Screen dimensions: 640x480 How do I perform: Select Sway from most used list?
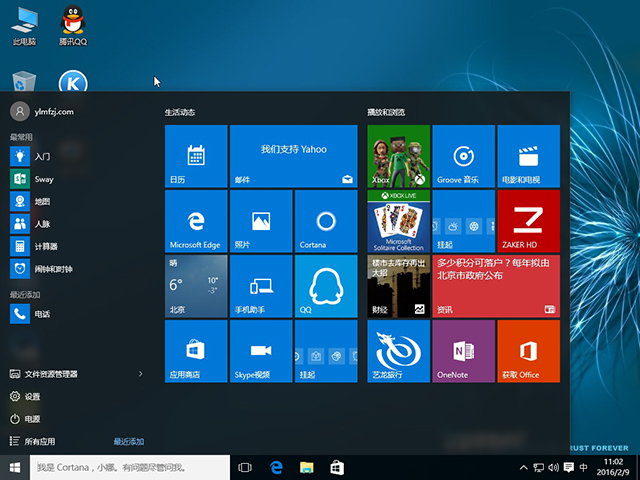tap(45, 179)
